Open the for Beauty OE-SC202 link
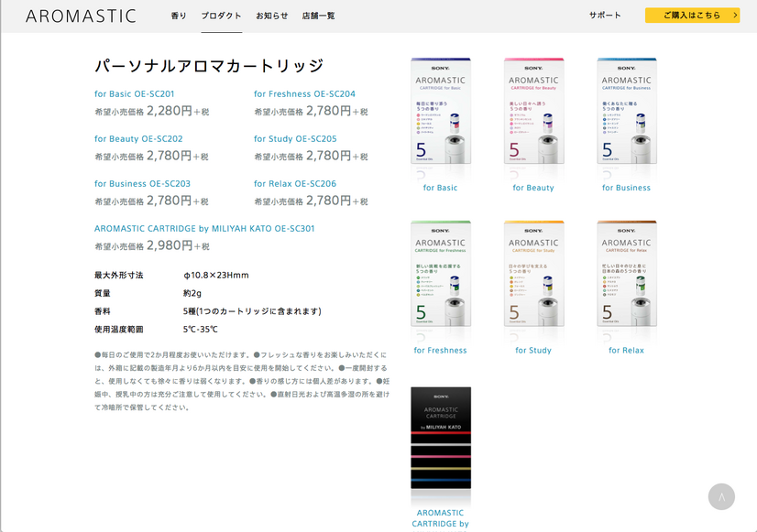The height and width of the screenshot is (532, 757). pyautogui.click(x=138, y=139)
